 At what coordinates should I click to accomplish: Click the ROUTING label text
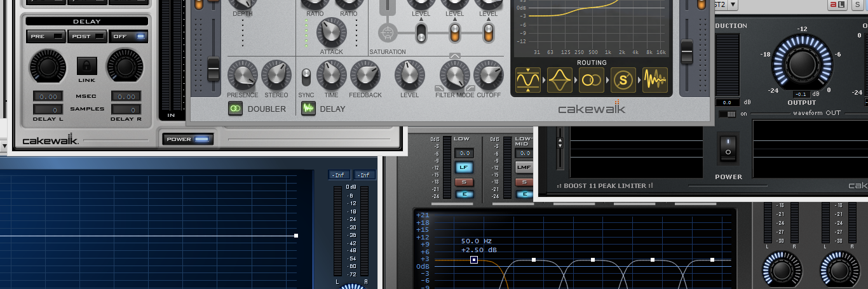[x=592, y=63]
